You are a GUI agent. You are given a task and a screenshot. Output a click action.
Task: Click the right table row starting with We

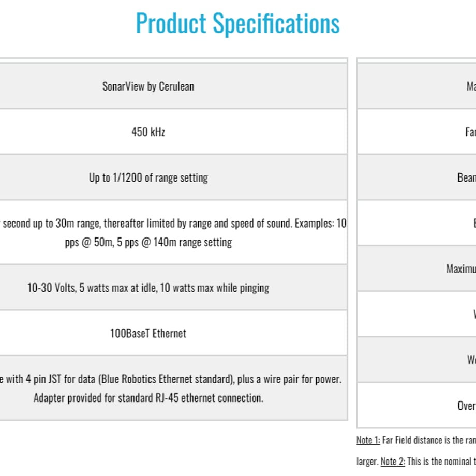tap(416, 360)
